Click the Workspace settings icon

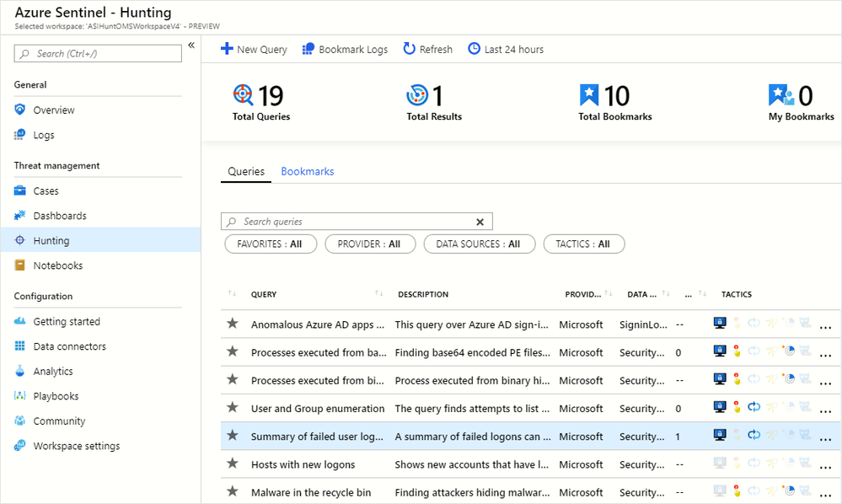coord(20,446)
